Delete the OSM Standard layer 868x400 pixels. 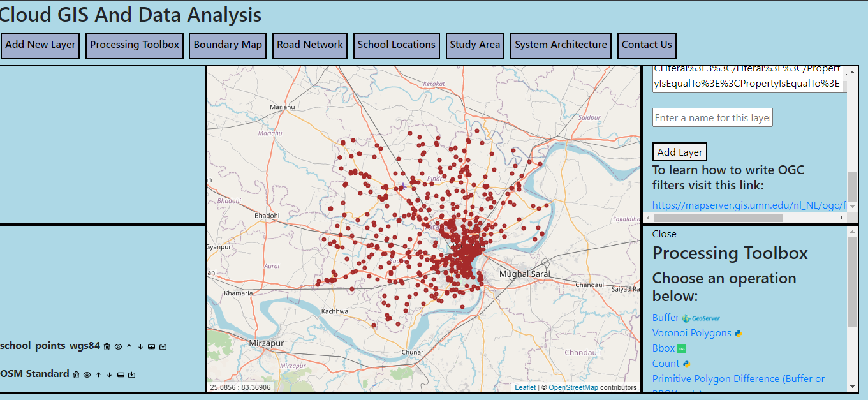click(x=76, y=375)
